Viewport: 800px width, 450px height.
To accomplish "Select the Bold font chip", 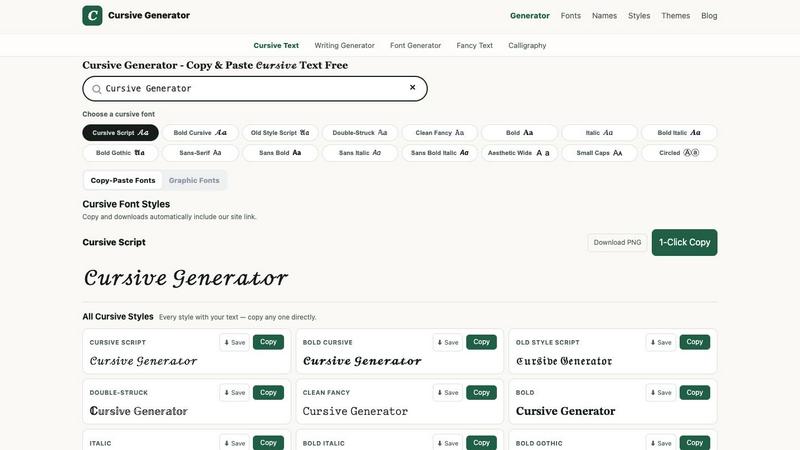I will (519, 133).
